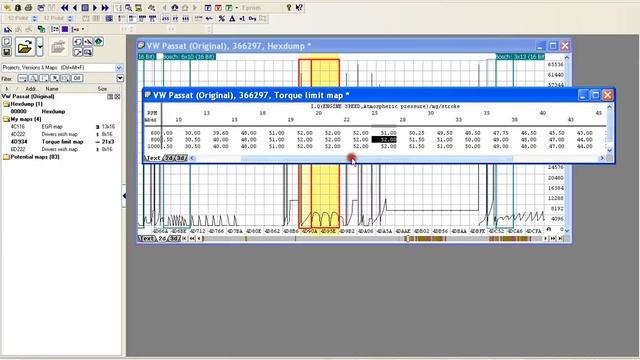The width and height of the screenshot is (640, 360).
Task: Open the filter options dropdown arrow
Action: pyautogui.click(x=120, y=78)
